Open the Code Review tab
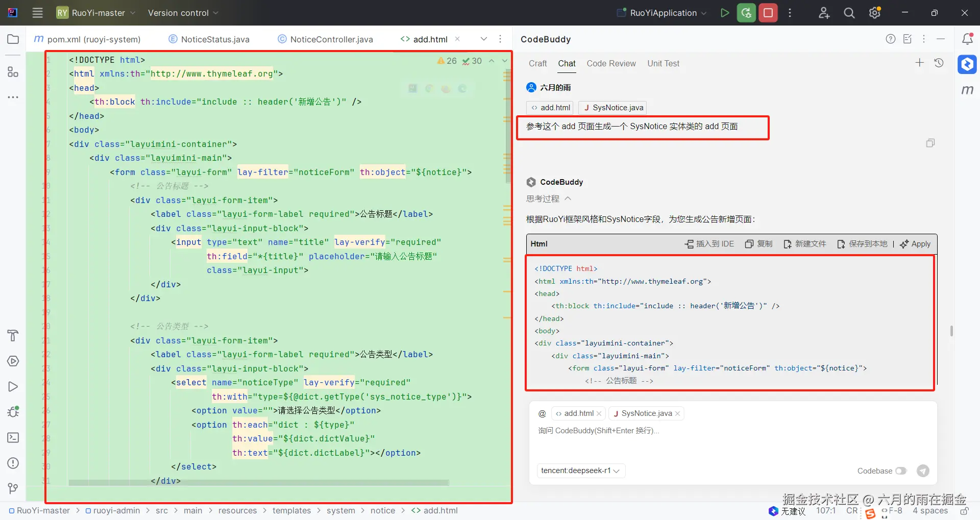The image size is (980, 520). coord(611,63)
